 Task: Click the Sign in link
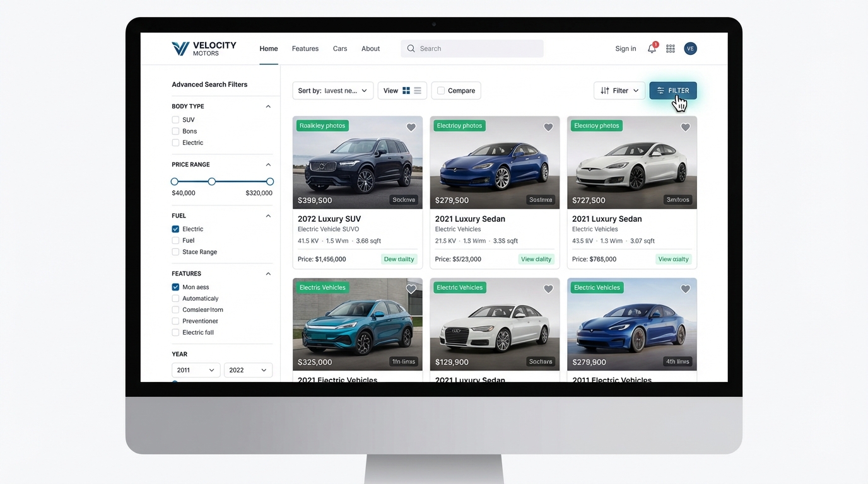coord(625,49)
